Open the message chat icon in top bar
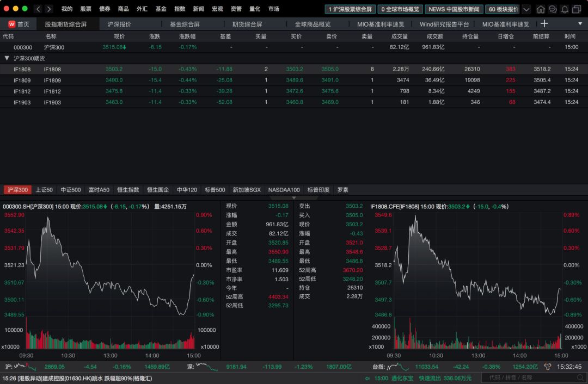This screenshot has height=384, width=588. tap(553, 9)
